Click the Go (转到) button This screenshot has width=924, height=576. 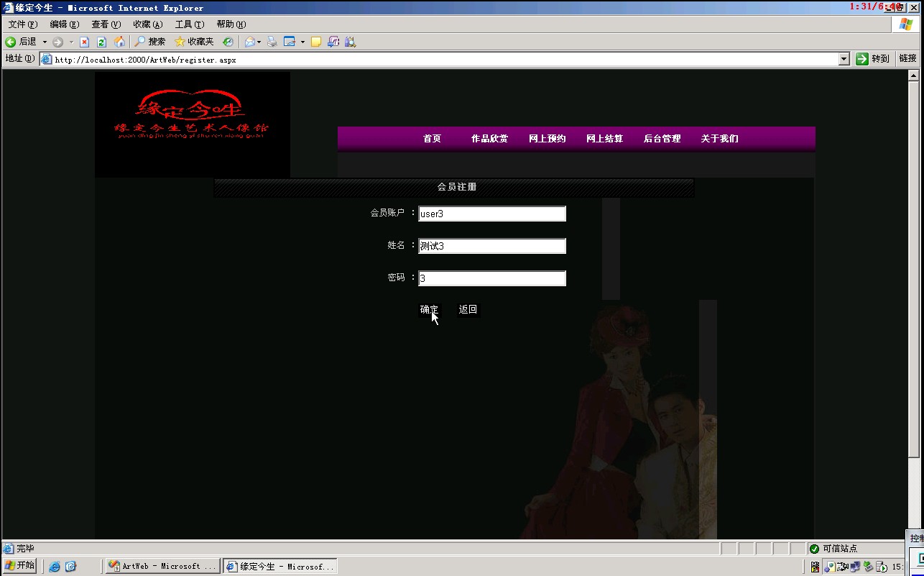click(x=873, y=59)
